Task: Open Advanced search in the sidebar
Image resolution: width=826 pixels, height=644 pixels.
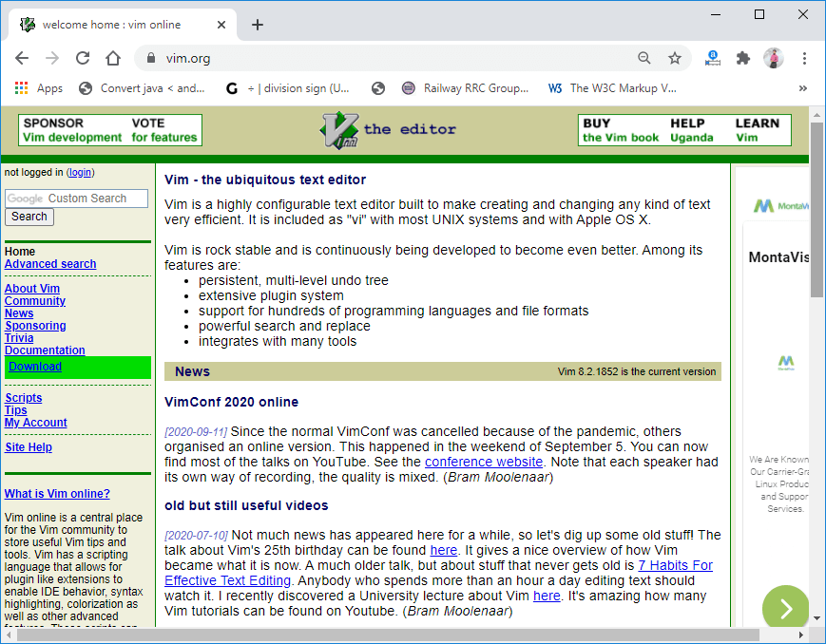Action: click(x=50, y=264)
